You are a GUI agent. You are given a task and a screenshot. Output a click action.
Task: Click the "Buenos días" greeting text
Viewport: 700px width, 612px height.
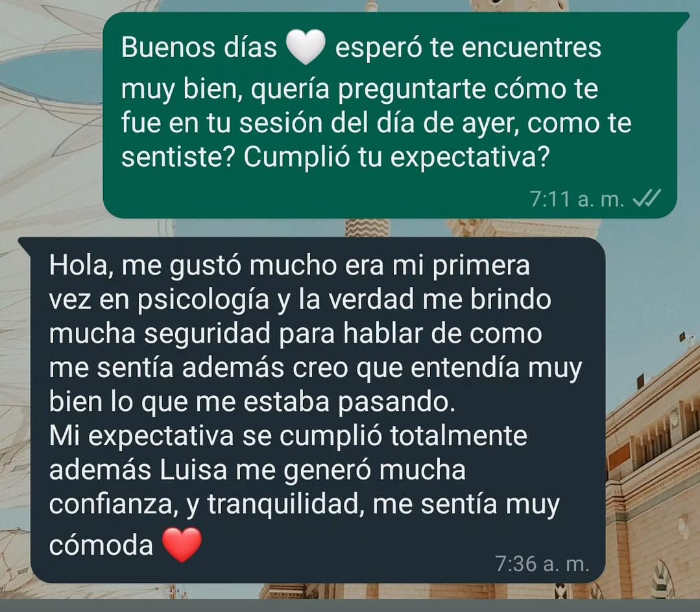(199, 47)
